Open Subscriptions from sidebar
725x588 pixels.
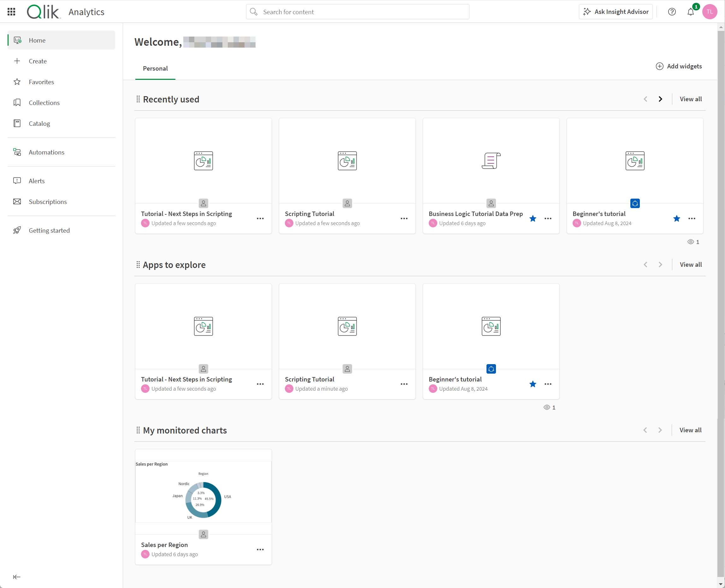pos(47,201)
